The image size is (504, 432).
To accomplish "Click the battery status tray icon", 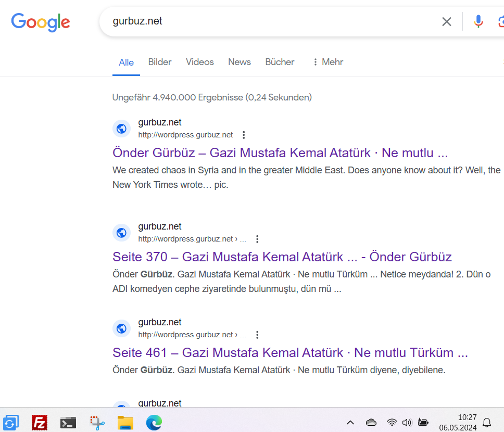I will point(423,422).
